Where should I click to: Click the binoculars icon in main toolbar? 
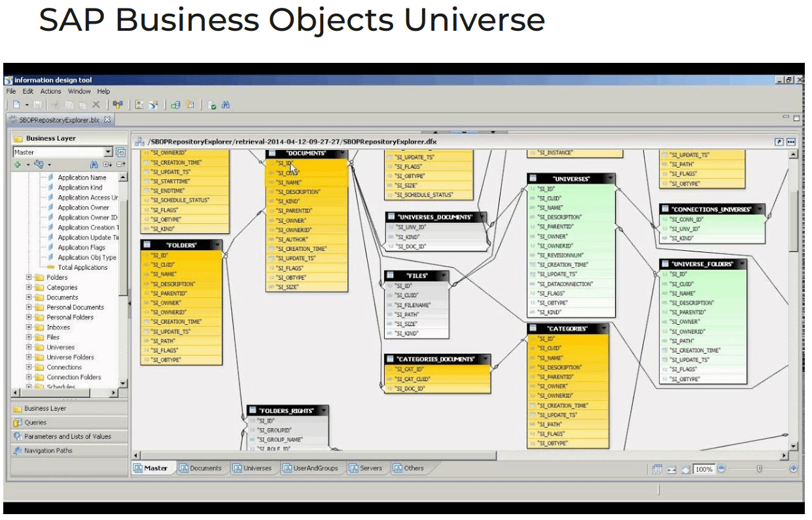(226, 105)
